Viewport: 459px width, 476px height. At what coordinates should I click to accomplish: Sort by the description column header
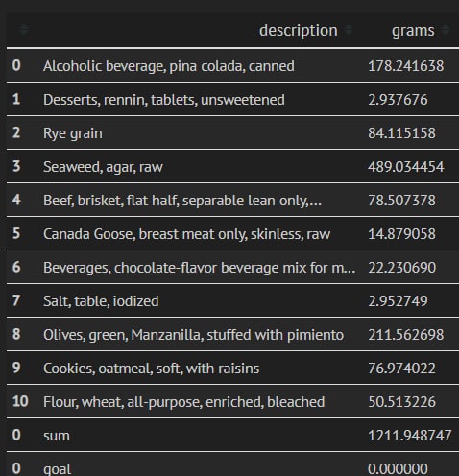[x=299, y=31]
